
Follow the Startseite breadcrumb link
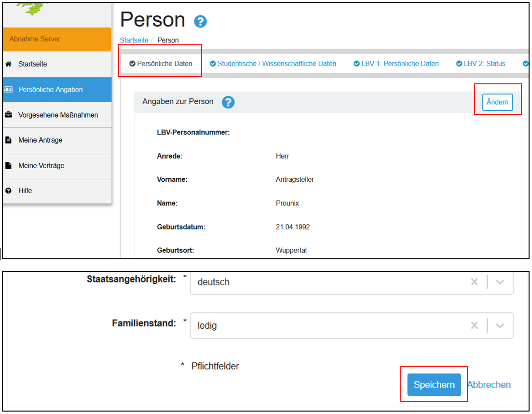134,40
